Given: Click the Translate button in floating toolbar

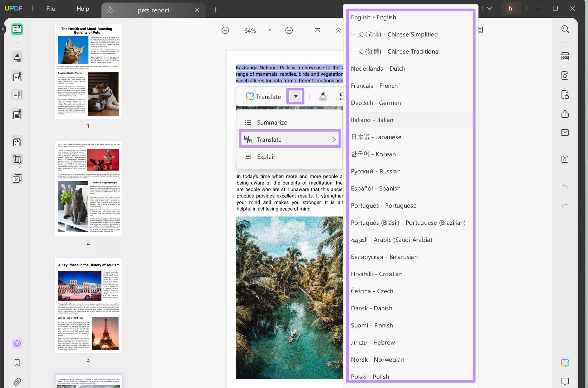Looking at the screenshot, I should click(263, 96).
